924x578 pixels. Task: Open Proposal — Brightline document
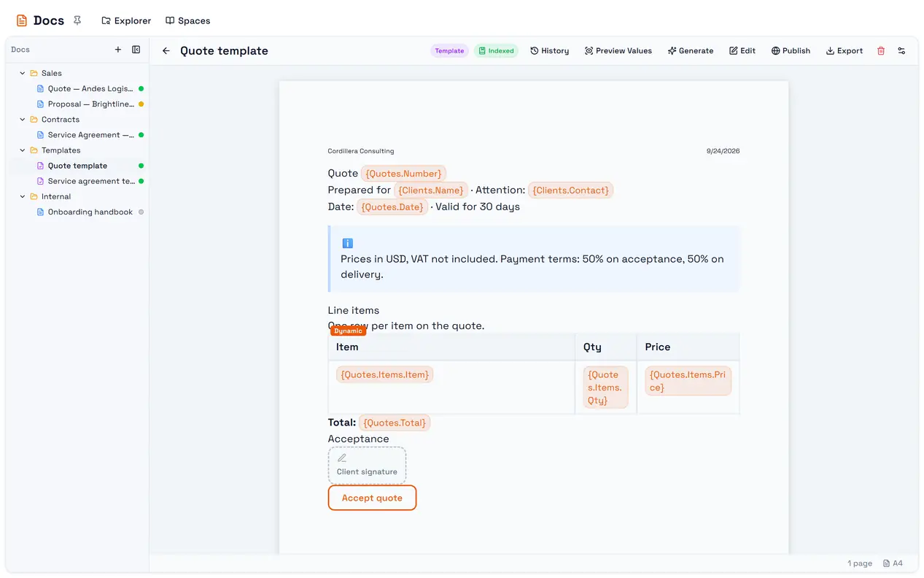[90, 104]
